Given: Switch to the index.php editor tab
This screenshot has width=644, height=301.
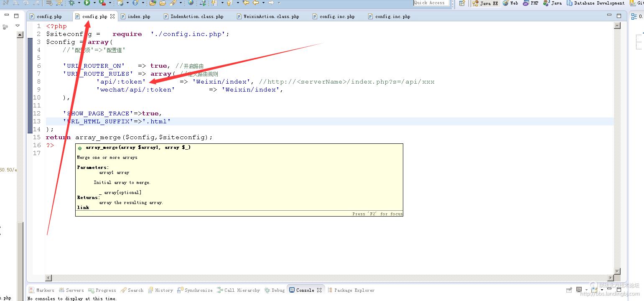Looking at the screenshot, I should point(139,17).
